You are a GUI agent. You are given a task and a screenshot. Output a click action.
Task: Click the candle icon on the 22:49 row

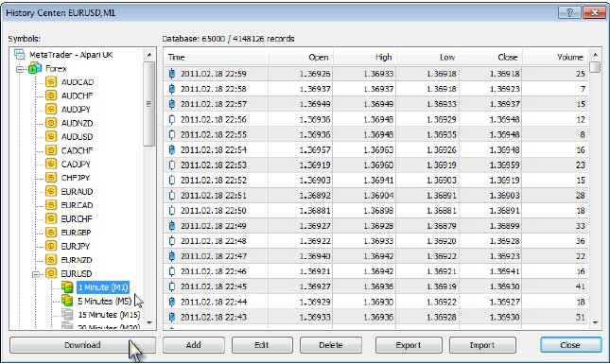click(x=172, y=226)
